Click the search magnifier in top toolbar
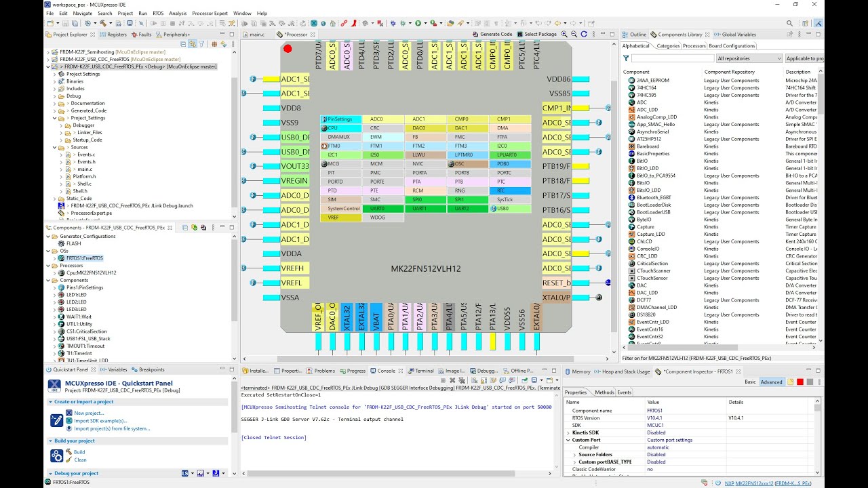Viewport: 868px width, 488px height. click(x=789, y=23)
